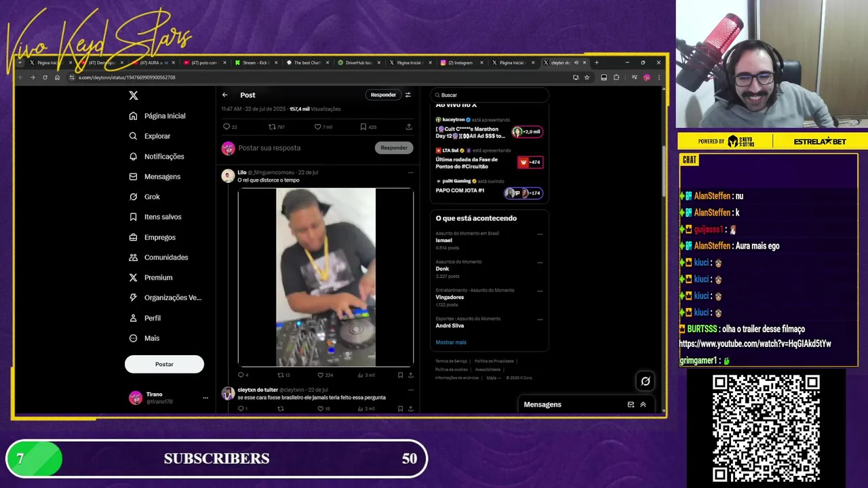Viewport: 868px width, 488px height.
Task: Expand the Mensagens drawer with double chevron
Action: 643,405
